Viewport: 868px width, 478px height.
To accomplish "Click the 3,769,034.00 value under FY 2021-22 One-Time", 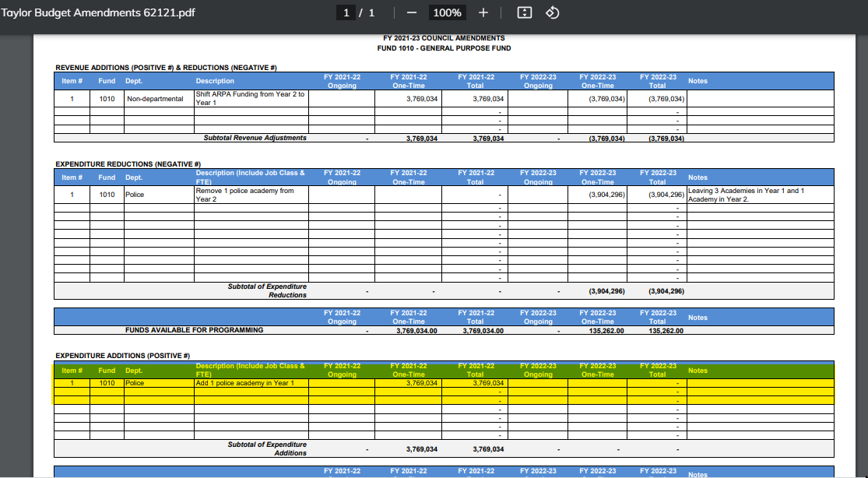I will tap(416, 331).
